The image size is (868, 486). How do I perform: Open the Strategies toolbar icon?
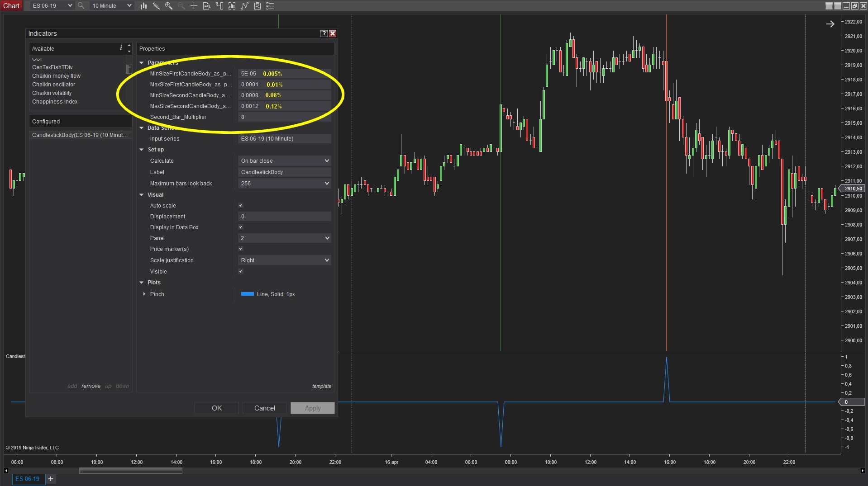pos(245,6)
